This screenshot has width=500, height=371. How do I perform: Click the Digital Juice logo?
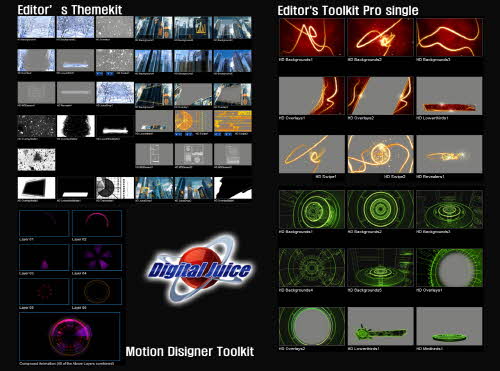pyautogui.click(x=199, y=269)
